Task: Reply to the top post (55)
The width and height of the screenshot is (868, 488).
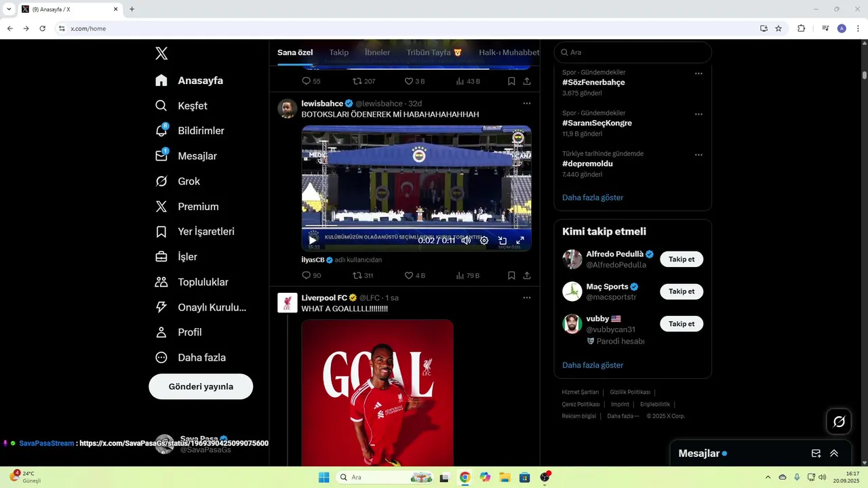Action: tap(311, 81)
